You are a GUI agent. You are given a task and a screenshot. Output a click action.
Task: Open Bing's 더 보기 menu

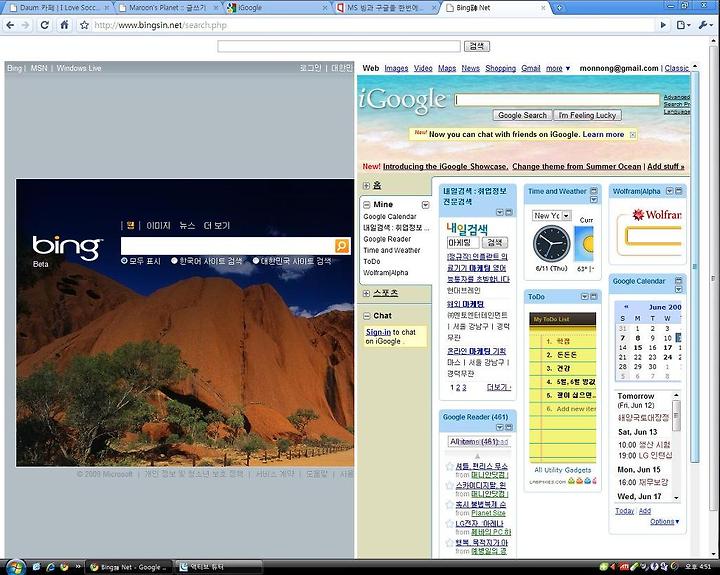(x=216, y=225)
